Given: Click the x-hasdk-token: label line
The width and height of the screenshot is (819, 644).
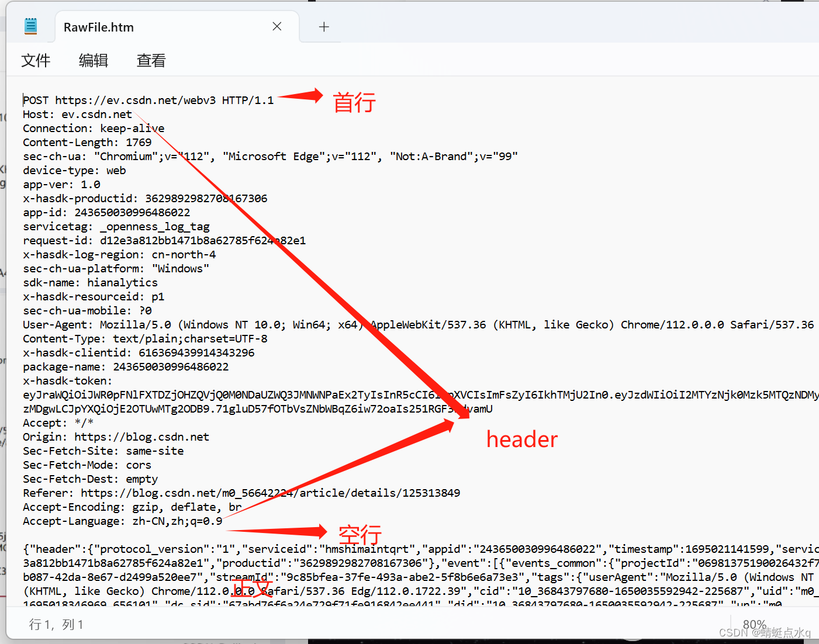Looking at the screenshot, I should tap(67, 380).
